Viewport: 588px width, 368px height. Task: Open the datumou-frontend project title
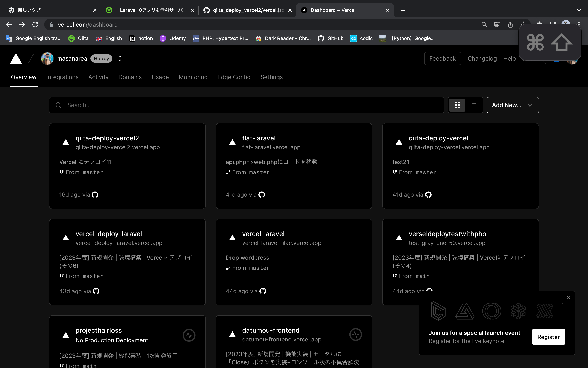tap(271, 331)
